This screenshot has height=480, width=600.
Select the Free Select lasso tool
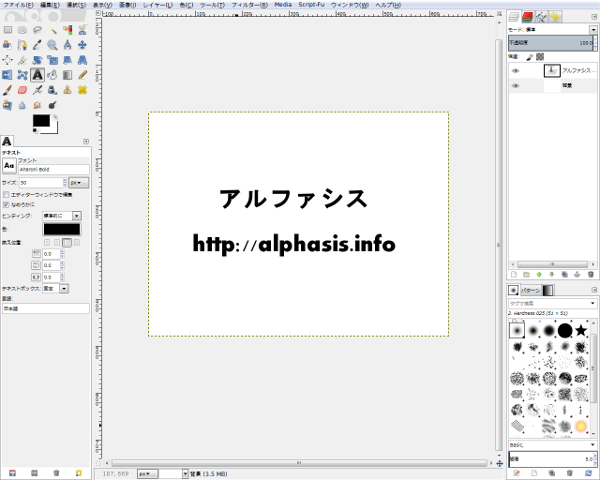click(38, 29)
